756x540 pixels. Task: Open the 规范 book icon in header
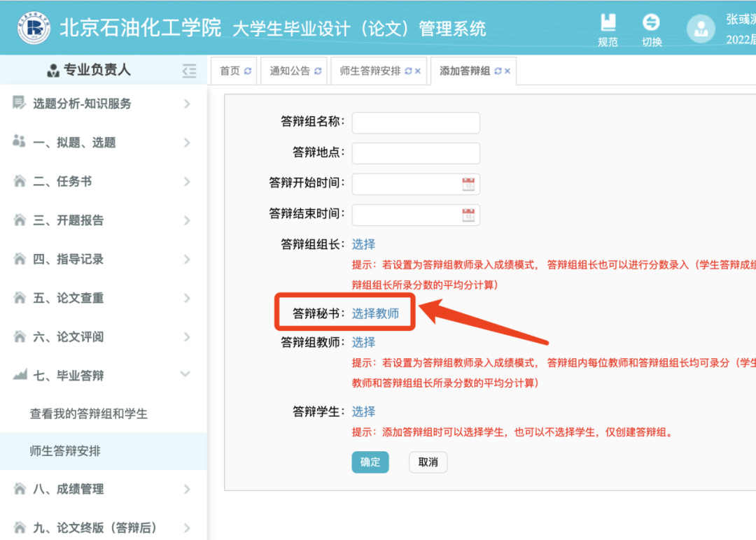pyautogui.click(x=608, y=29)
